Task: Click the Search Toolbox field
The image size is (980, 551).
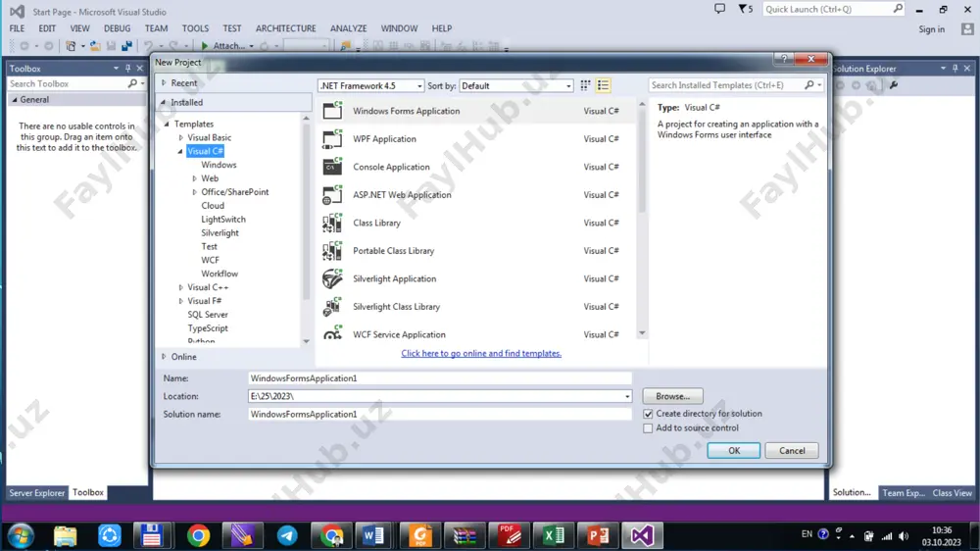Action: pos(68,83)
